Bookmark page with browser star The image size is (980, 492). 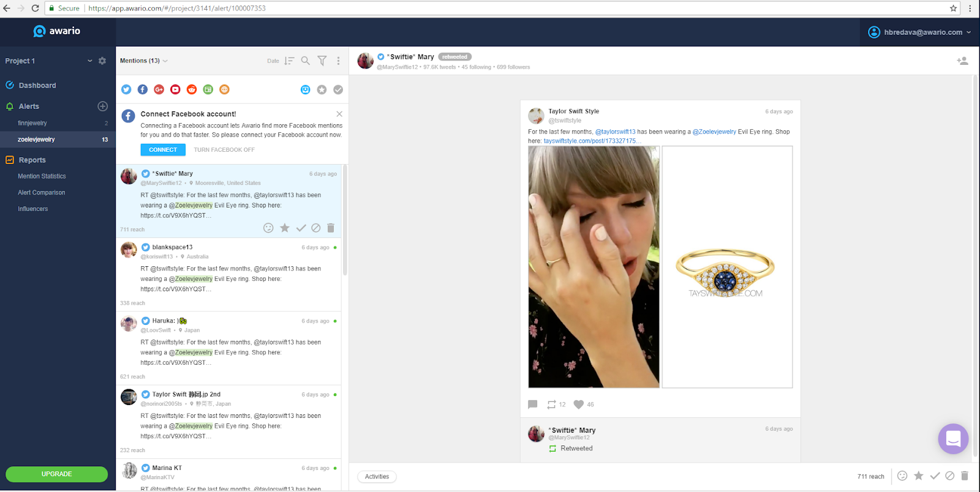954,8
